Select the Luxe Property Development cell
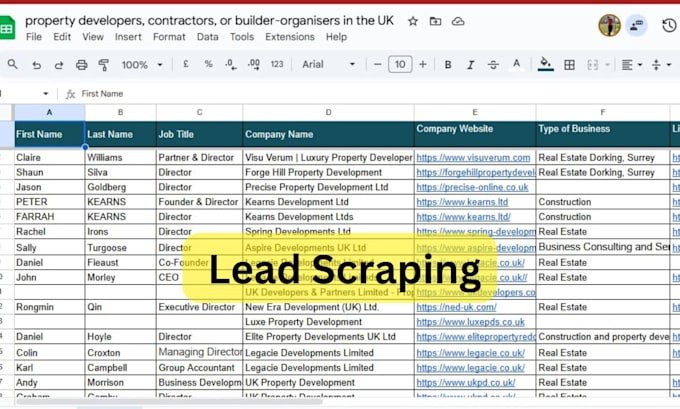Image resolution: width=680 pixels, height=409 pixels. click(x=328, y=322)
